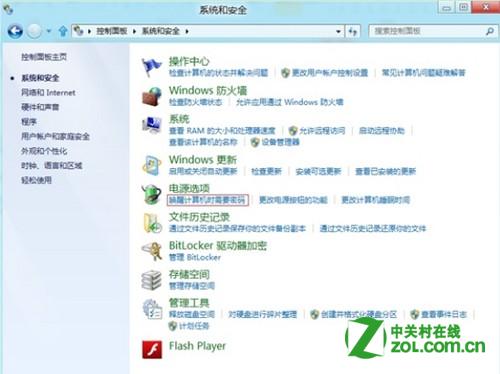Image resolution: width=500 pixels, height=374 pixels.
Task: Click the red Flash Player icon
Action: pos(152,349)
